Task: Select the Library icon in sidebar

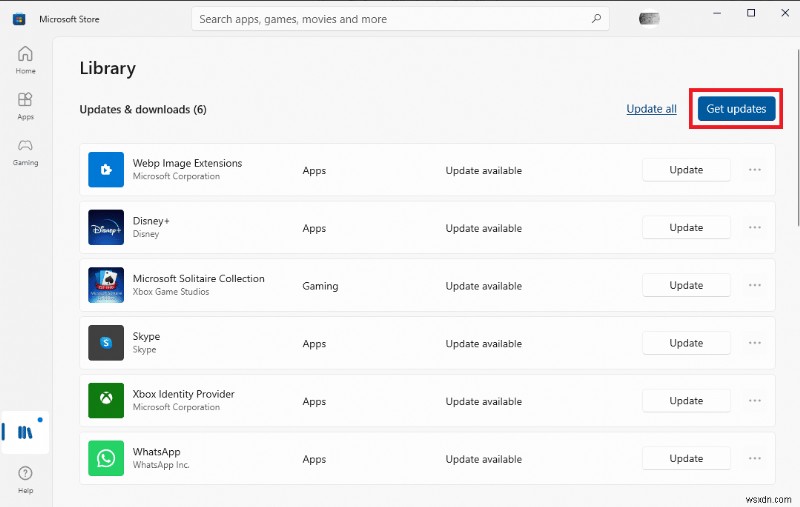Action: 25,432
